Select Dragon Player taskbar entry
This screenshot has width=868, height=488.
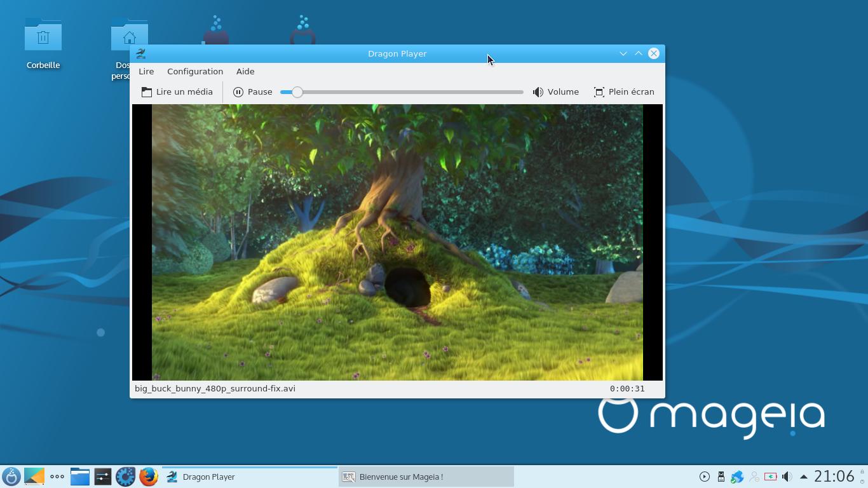pyautogui.click(x=250, y=477)
